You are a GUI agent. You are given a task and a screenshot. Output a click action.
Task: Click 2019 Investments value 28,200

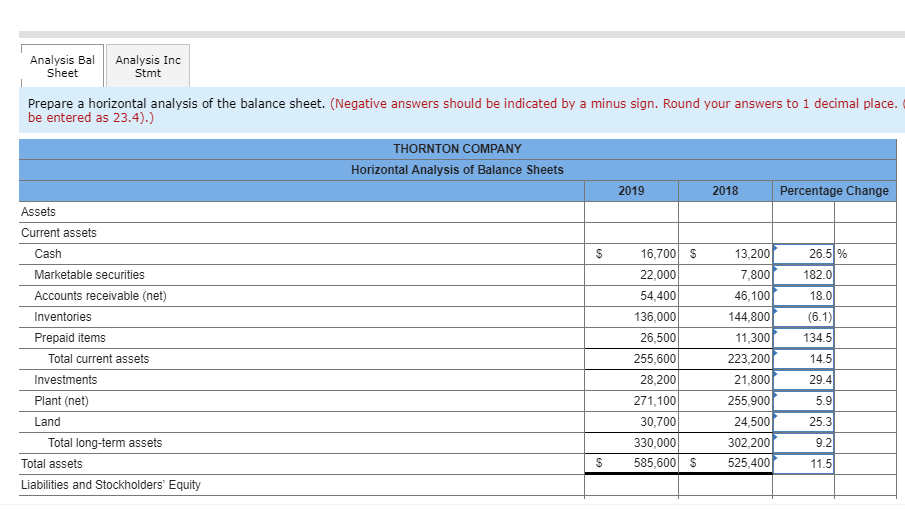(658, 380)
